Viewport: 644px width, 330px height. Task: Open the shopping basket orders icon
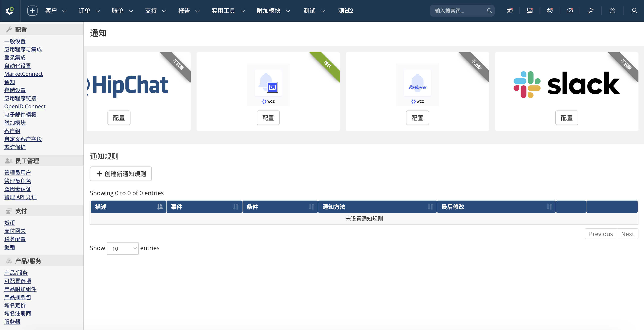coord(509,11)
